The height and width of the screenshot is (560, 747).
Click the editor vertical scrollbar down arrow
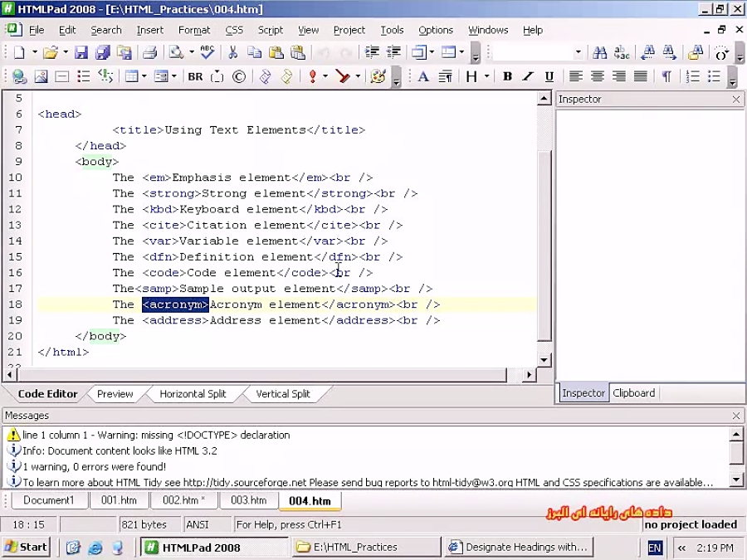[x=544, y=359]
